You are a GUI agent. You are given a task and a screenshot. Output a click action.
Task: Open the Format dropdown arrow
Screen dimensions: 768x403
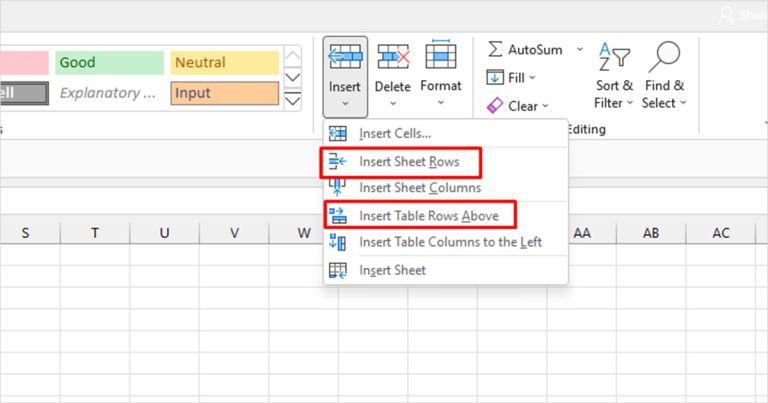pos(441,103)
